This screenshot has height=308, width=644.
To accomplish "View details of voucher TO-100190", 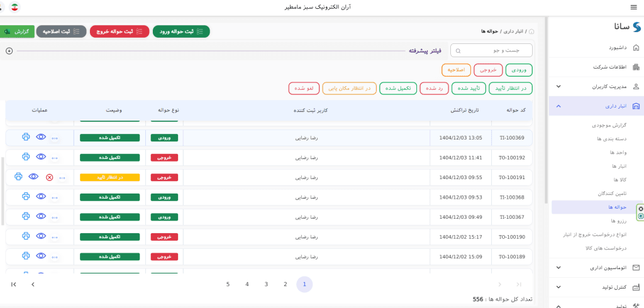I will coord(41,236).
